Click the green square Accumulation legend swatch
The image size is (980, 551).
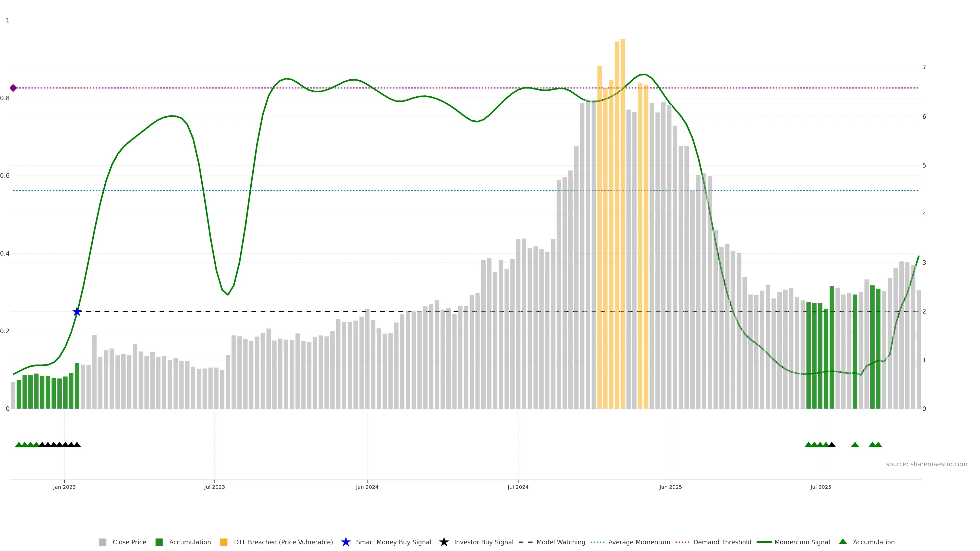(x=159, y=542)
